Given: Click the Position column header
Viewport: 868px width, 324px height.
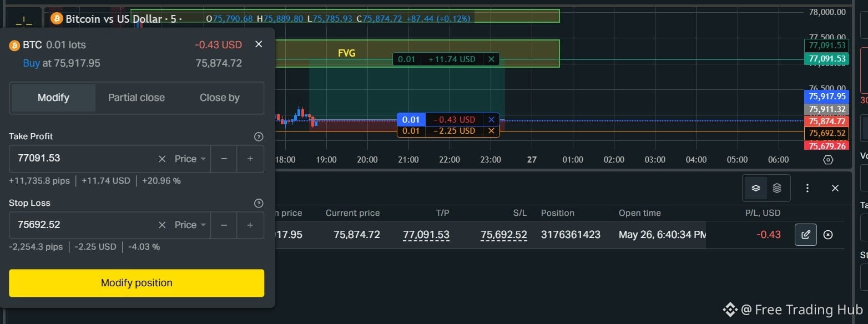Looking at the screenshot, I should click(558, 213).
